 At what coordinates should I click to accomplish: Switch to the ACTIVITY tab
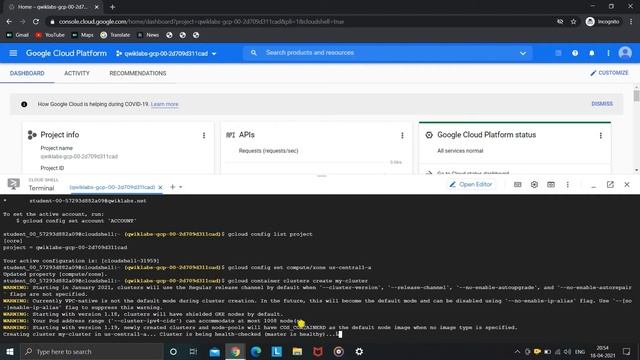coord(77,73)
